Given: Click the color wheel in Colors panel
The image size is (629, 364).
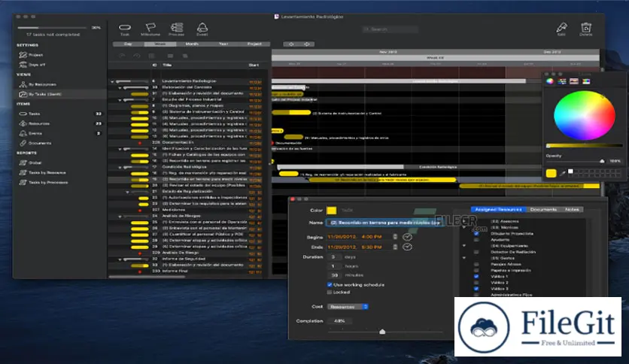Looking at the screenshot, I should coord(585,116).
